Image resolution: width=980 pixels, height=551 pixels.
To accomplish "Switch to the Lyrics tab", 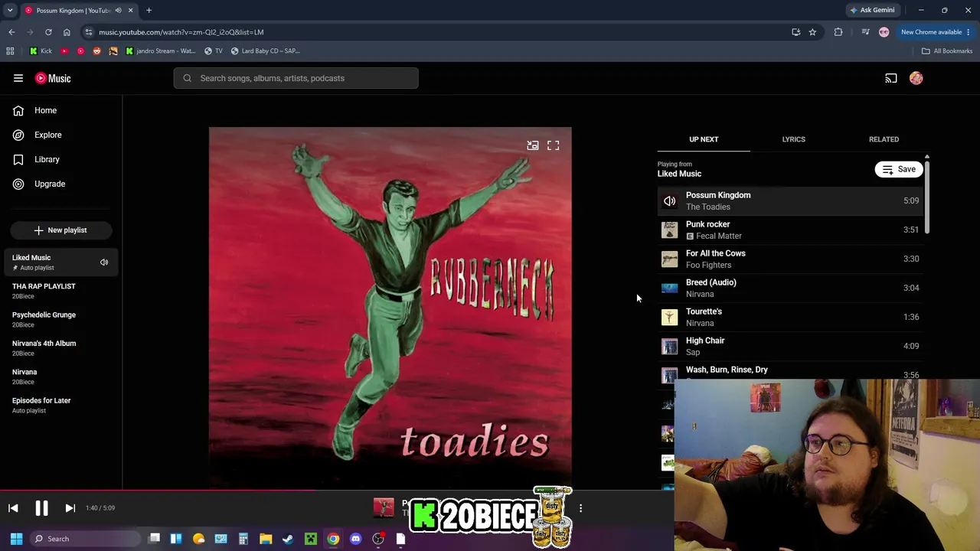I will [794, 139].
